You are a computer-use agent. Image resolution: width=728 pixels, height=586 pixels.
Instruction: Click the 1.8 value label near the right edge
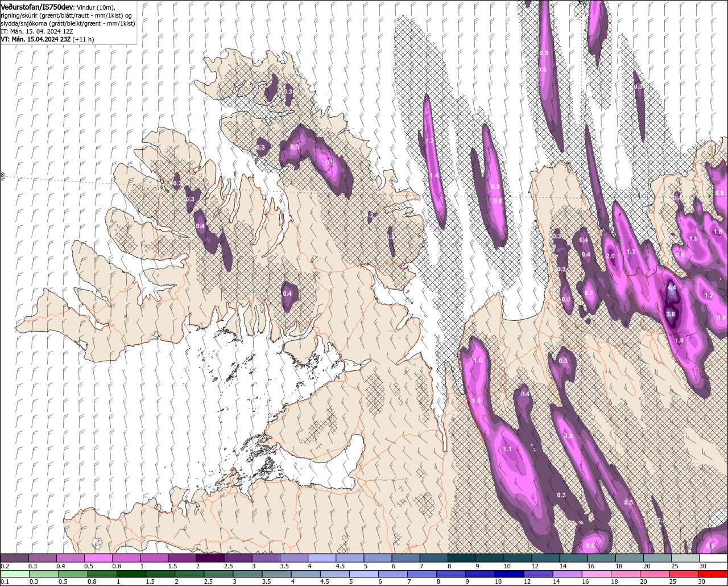click(718, 232)
